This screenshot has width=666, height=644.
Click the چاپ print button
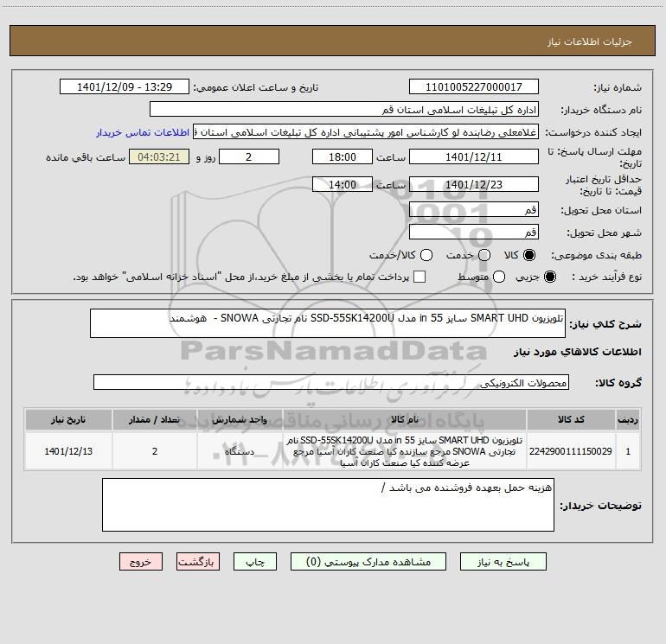tap(255, 562)
